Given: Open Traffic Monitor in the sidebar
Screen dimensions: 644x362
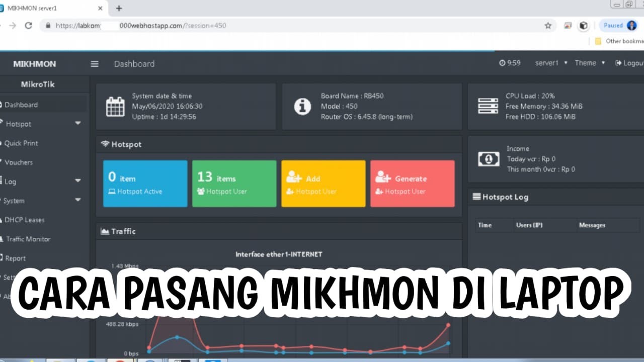Looking at the screenshot, I should click(43, 239).
